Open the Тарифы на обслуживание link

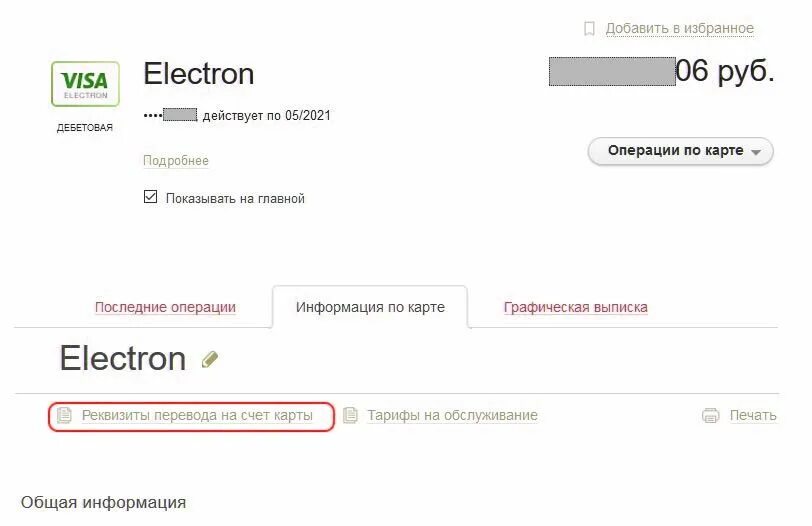[x=453, y=415]
